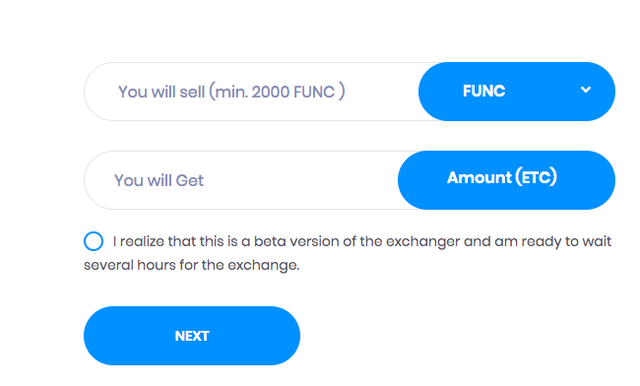Click the FUNC label on the blue pill
This screenshot has width=640, height=386.
(484, 91)
